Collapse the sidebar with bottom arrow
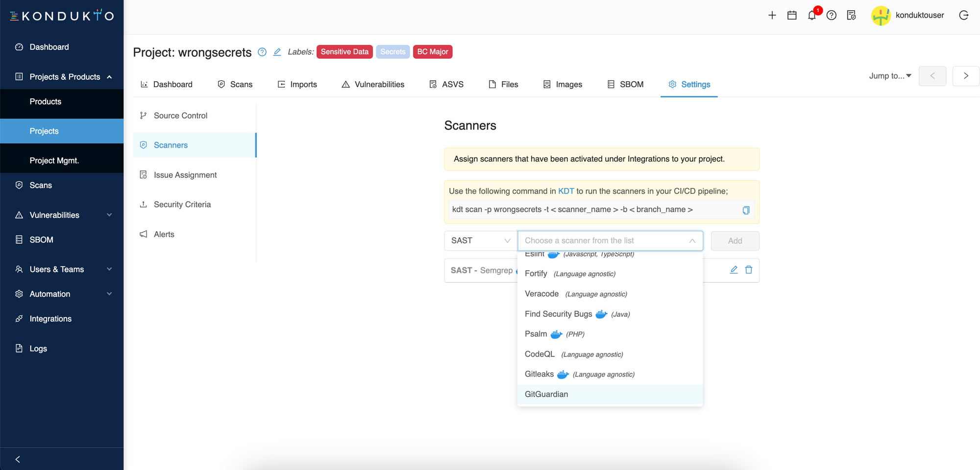The width and height of the screenshot is (980, 470). coord(18,459)
